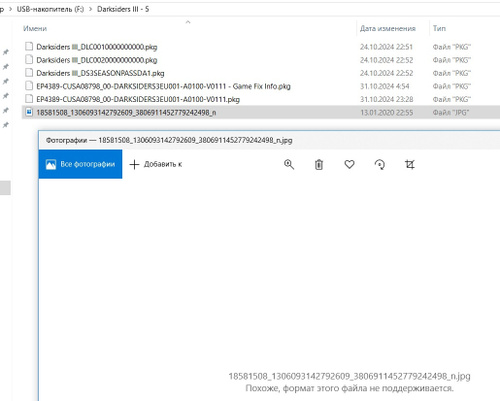Select Darksiders III_DS3SEASONPASSDA1.pkg file
This screenshot has height=401, width=500.
(x=100, y=73)
